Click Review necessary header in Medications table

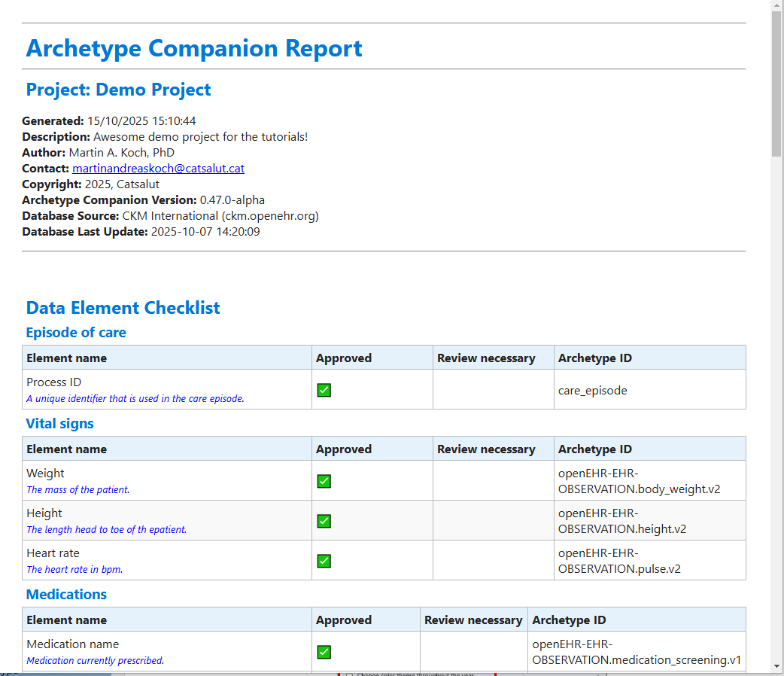[473, 620]
